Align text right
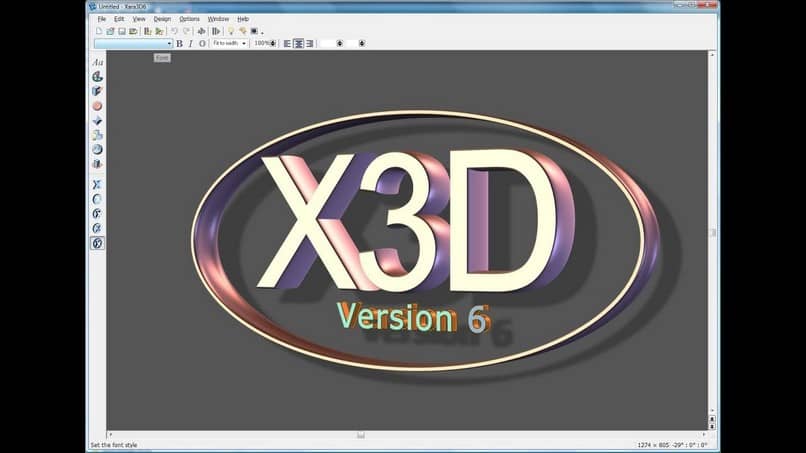The width and height of the screenshot is (806, 453). (309, 44)
